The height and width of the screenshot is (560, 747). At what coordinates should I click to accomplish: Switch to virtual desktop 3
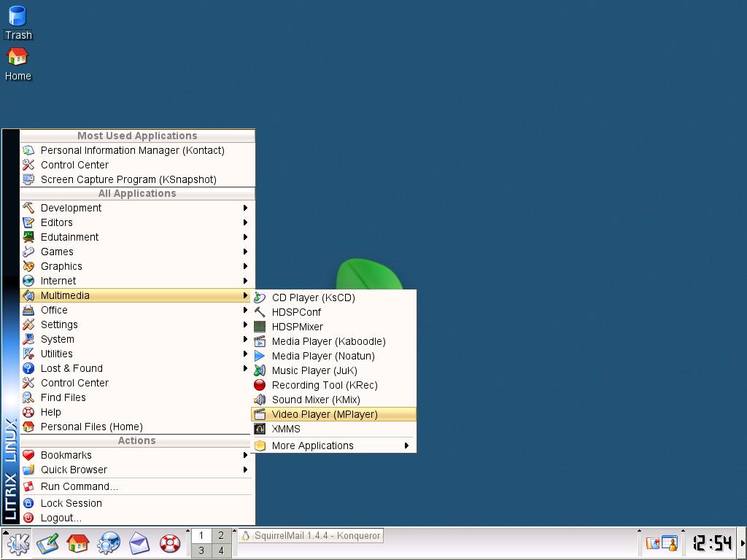[201, 551]
